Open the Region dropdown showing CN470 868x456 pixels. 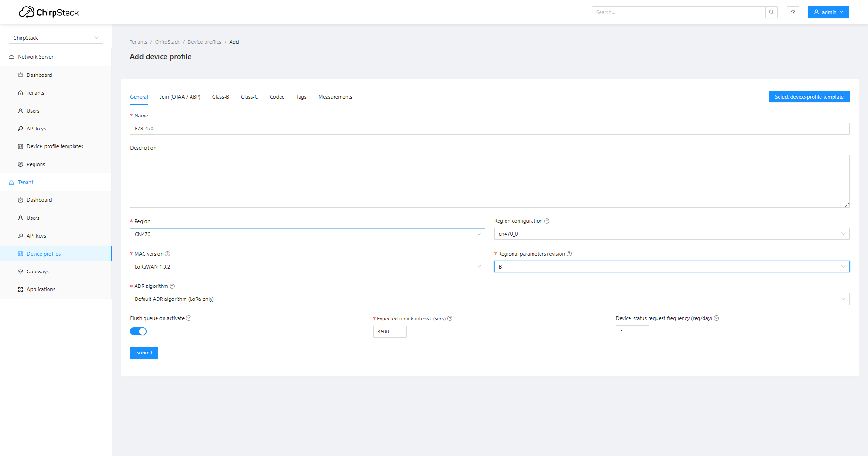[x=307, y=234]
